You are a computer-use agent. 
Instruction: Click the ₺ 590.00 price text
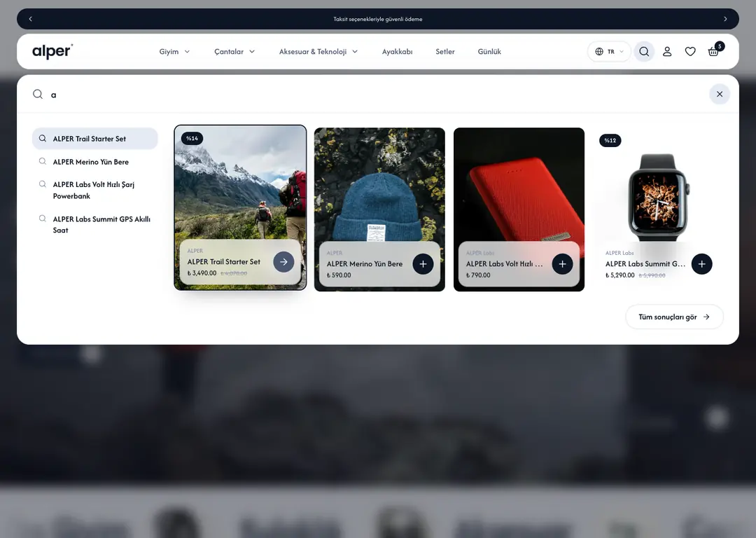tap(339, 275)
